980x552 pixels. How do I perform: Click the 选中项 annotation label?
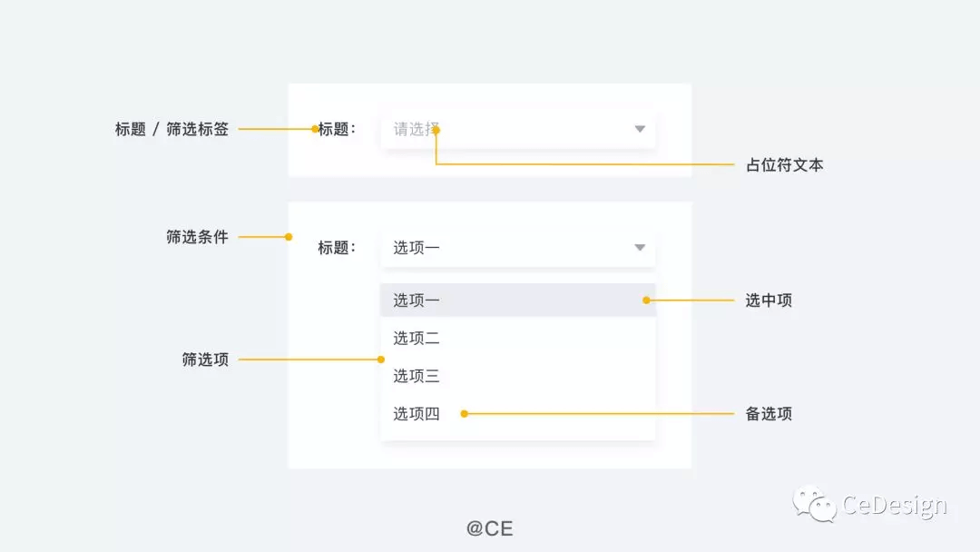[769, 301]
